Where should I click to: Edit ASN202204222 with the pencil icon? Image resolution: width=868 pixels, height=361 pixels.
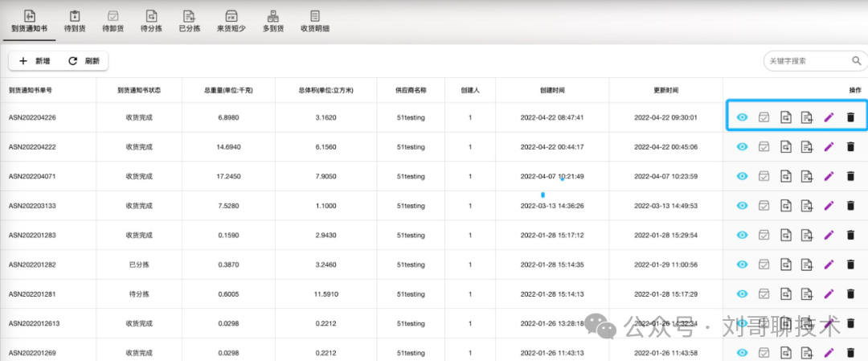point(829,146)
